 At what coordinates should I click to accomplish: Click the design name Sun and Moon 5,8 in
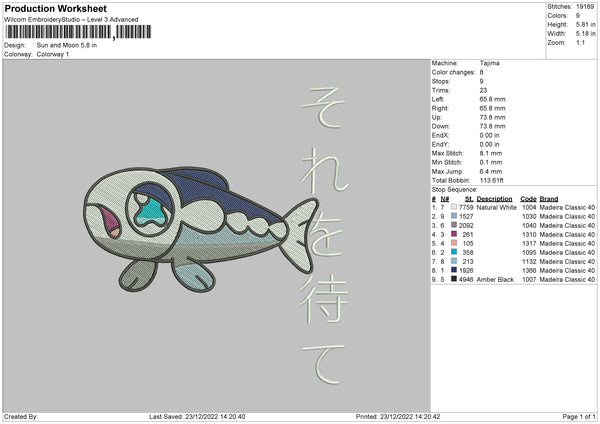(x=67, y=45)
